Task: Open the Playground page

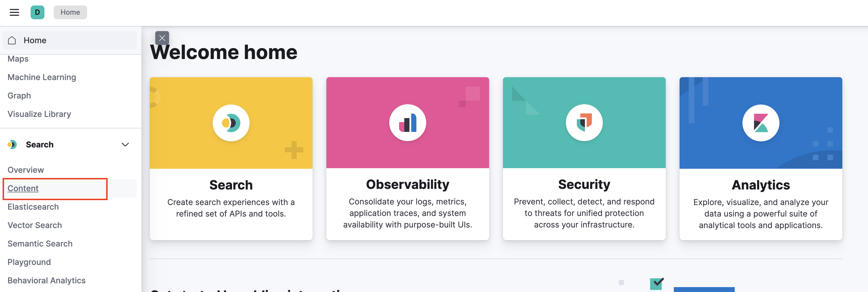Action: [x=29, y=262]
